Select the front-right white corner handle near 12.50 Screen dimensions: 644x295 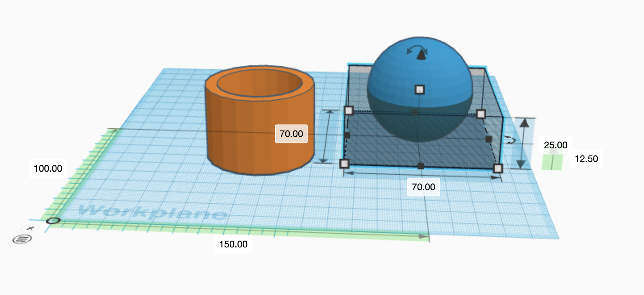click(x=498, y=168)
